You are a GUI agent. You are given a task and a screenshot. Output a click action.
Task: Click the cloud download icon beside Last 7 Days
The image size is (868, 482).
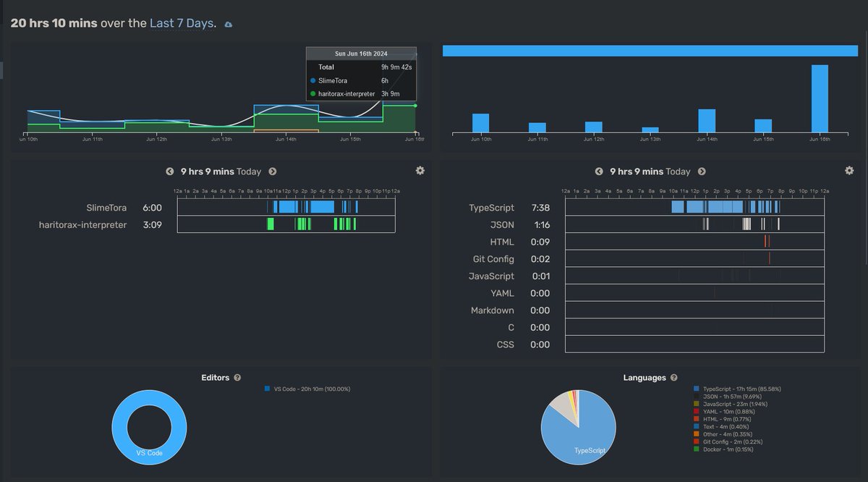[x=229, y=25]
